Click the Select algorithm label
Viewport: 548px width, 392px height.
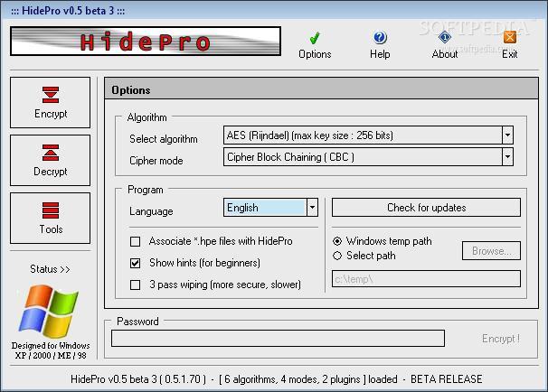163,139
